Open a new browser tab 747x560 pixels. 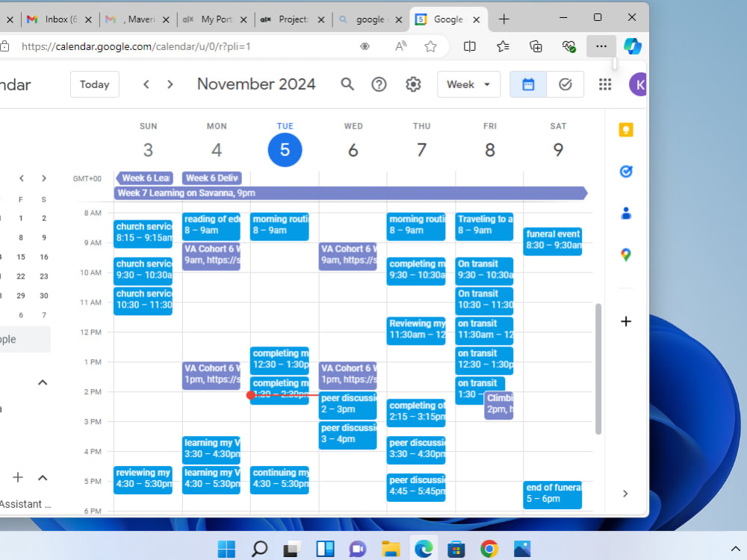click(x=503, y=19)
